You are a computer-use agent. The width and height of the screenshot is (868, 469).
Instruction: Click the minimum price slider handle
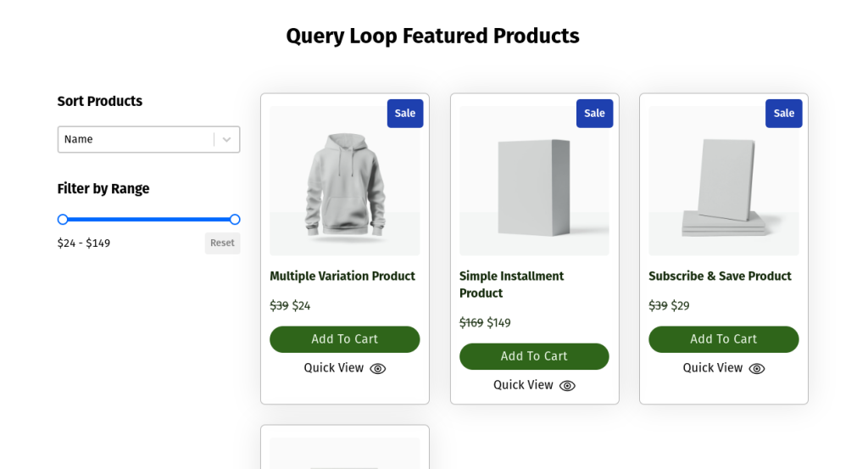(x=63, y=220)
